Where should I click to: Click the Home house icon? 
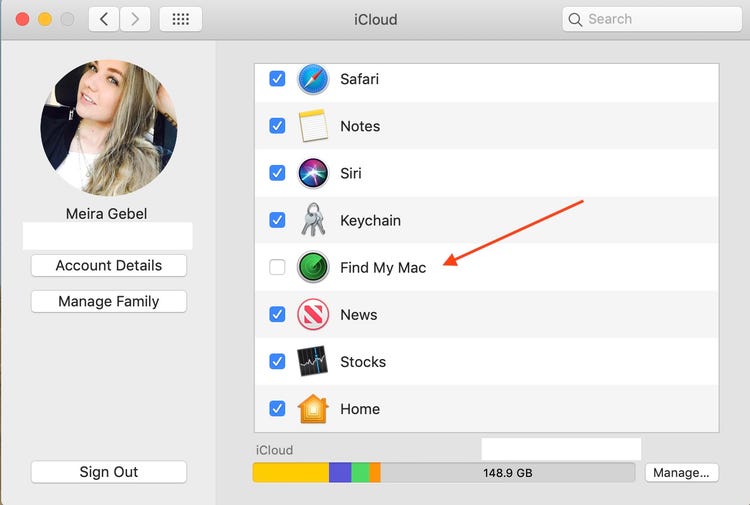(313, 409)
